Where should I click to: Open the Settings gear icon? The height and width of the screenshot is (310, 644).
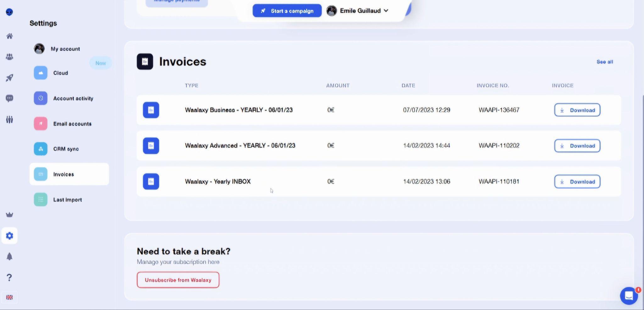click(x=9, y=235)
